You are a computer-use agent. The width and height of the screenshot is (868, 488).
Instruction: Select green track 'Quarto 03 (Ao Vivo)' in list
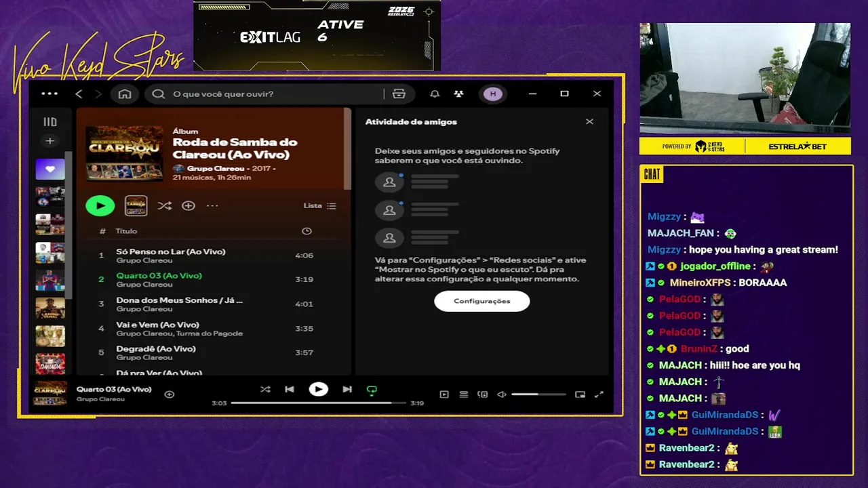(x=159, y=276)
